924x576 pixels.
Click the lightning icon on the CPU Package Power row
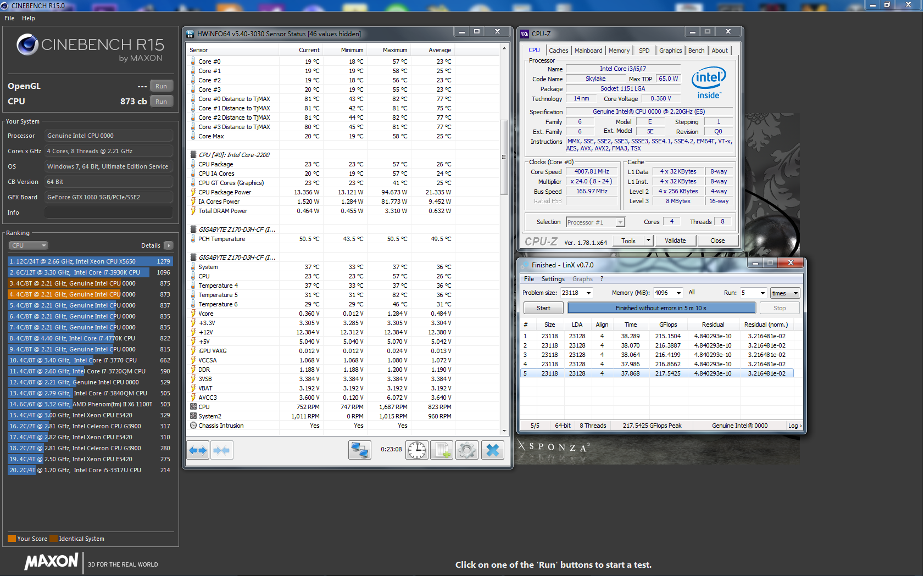coord(193,192)
